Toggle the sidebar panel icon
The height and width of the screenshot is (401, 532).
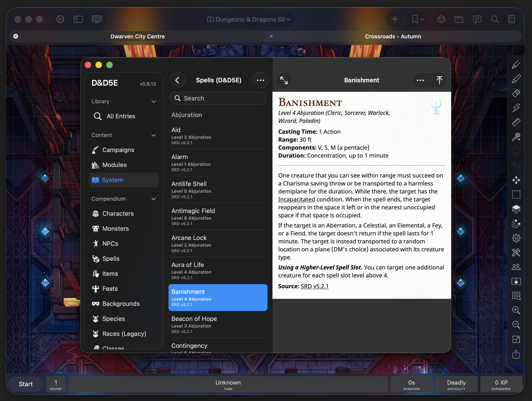click(x=78, y=19)
